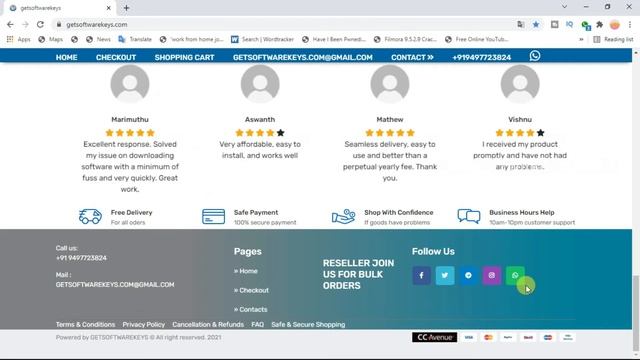Click the Visa payment logo

pyautogui.click(x=469, y=337)
